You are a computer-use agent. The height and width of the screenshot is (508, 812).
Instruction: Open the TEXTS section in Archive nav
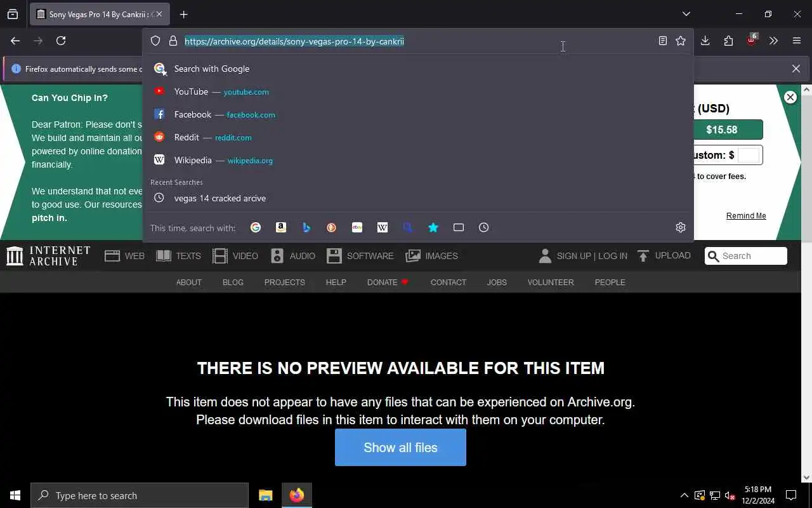[178, 256]
